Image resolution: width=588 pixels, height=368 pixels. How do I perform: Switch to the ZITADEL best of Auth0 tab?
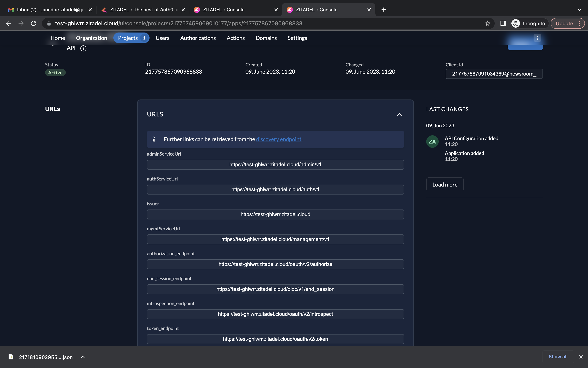[x=143, y=10]
